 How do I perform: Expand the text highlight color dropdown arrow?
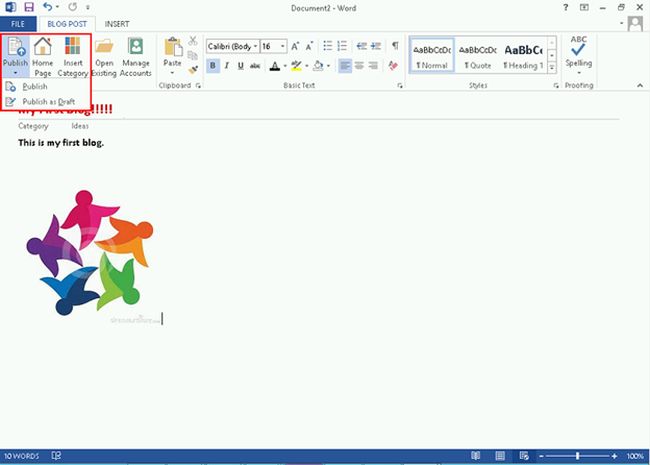[307, 66]
